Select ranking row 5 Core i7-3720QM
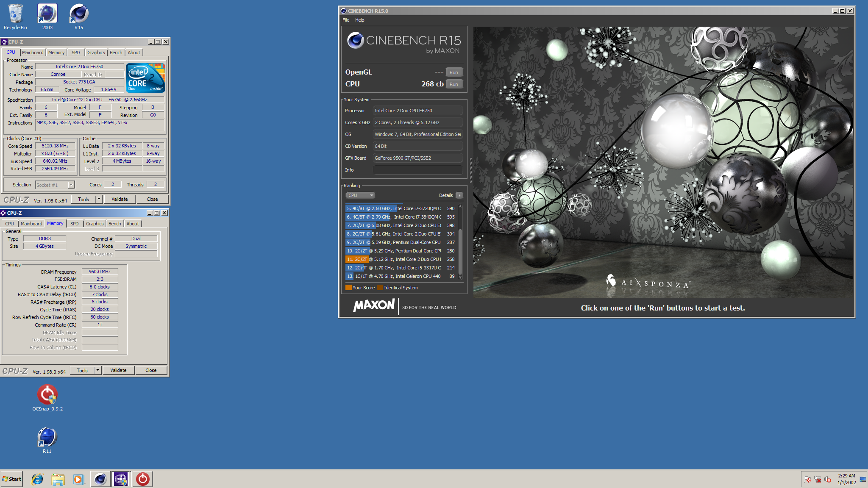Screen dimensions: 868x488 coord(401,208)
